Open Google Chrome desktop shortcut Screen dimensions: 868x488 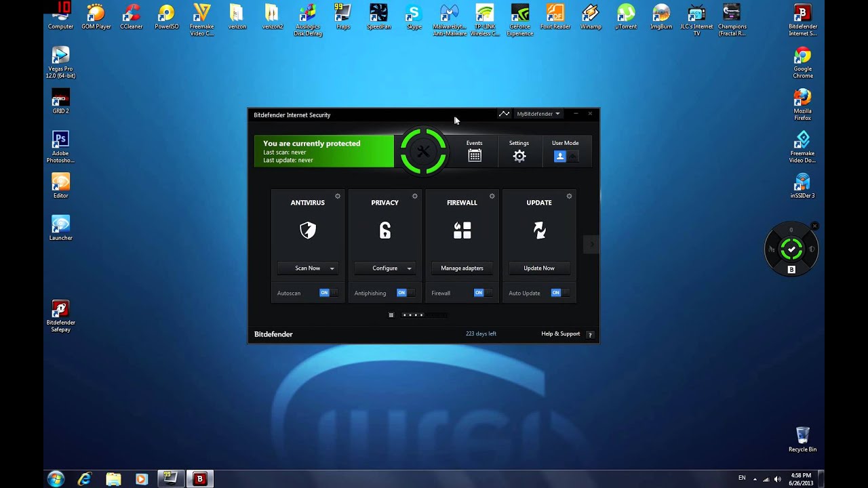803,64
